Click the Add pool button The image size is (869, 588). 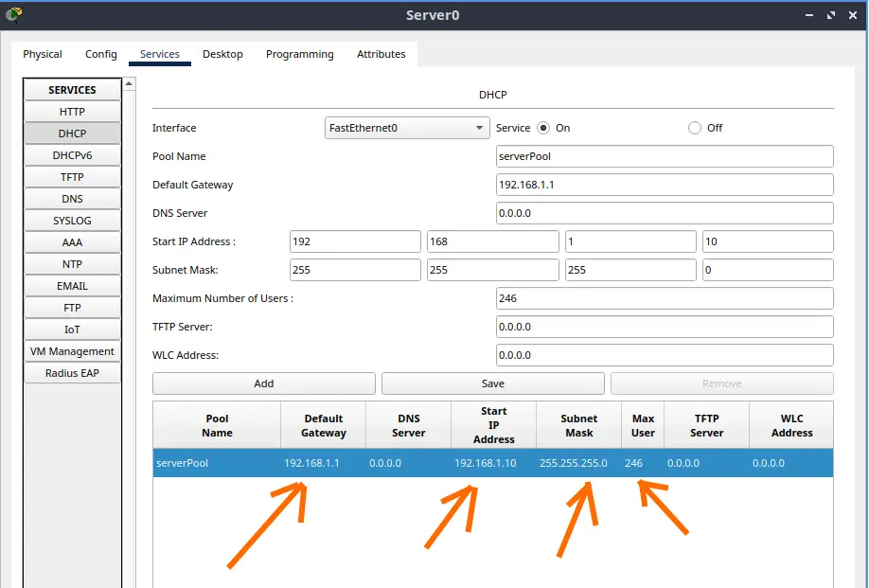point(264,383)
